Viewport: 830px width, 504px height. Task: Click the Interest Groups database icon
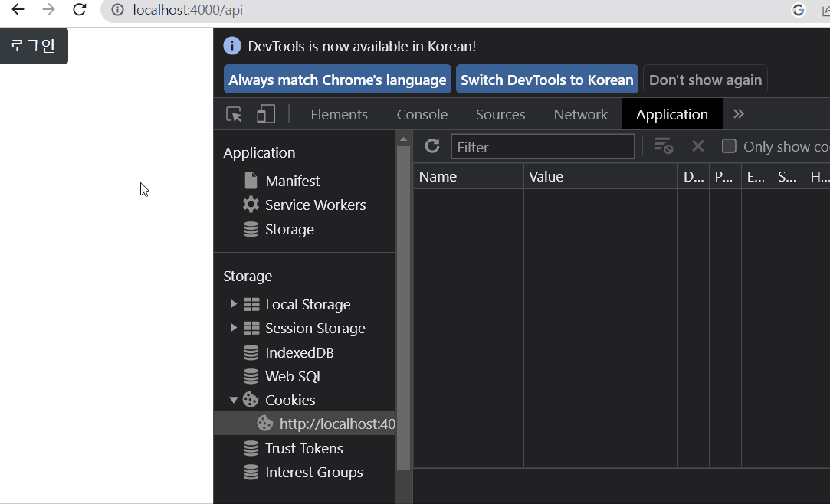pyautogui.click(x=251, y=472)
